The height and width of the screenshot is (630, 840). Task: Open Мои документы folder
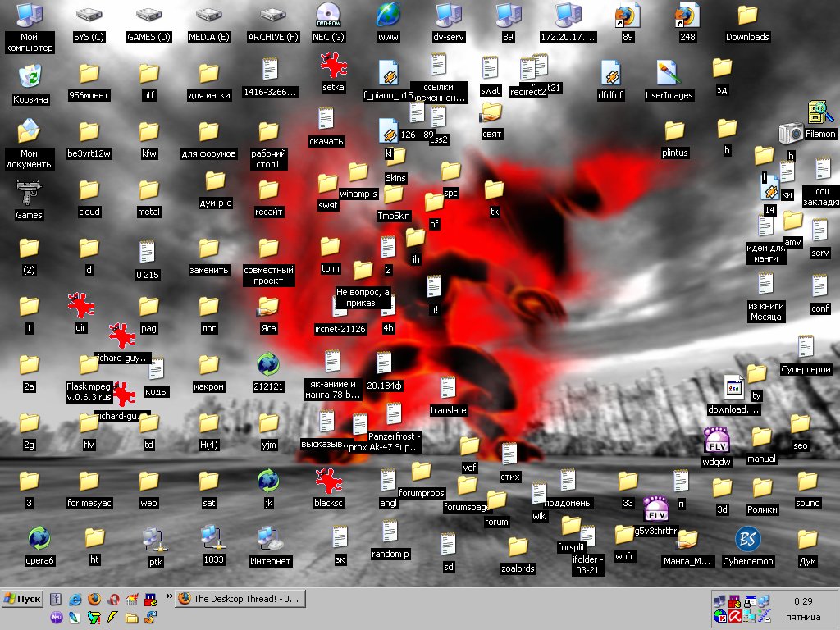[x=29, y=144]
